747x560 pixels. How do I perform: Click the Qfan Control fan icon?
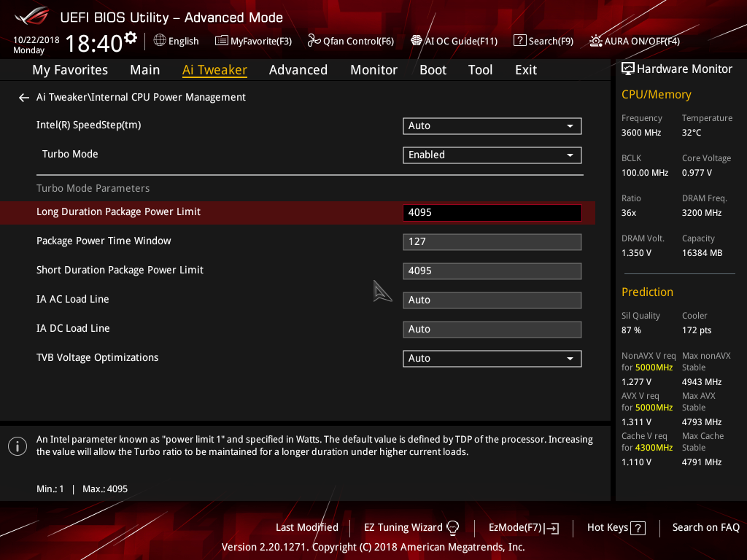(314, 41)
